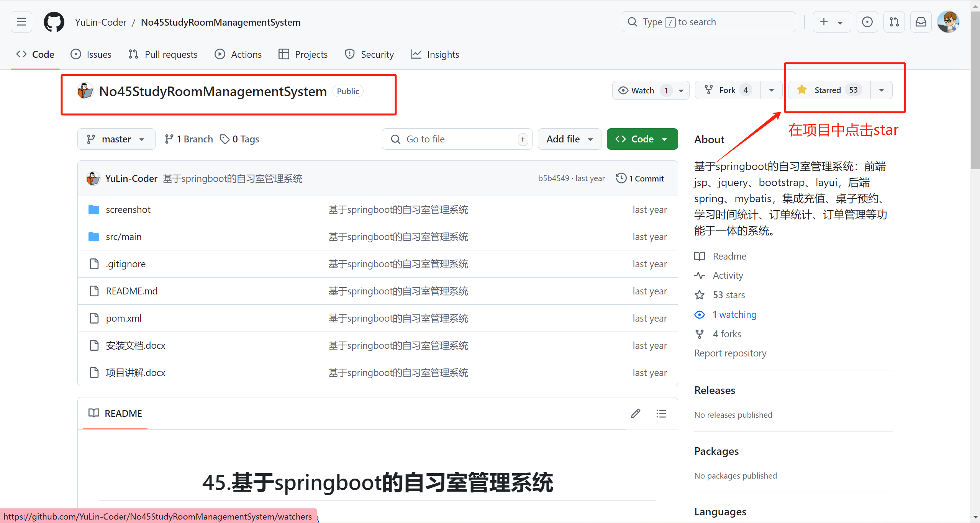Click the fork icon beside 4 forks

[x=700, y=334]
